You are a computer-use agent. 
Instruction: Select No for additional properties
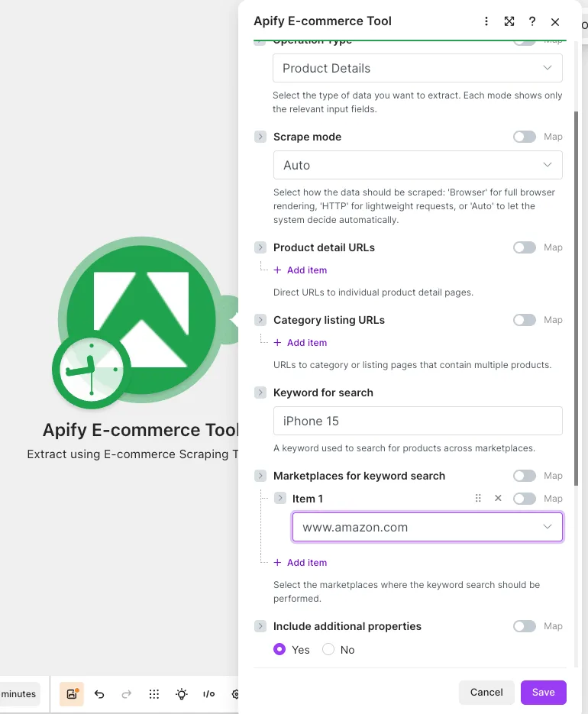tap(328, 649)
